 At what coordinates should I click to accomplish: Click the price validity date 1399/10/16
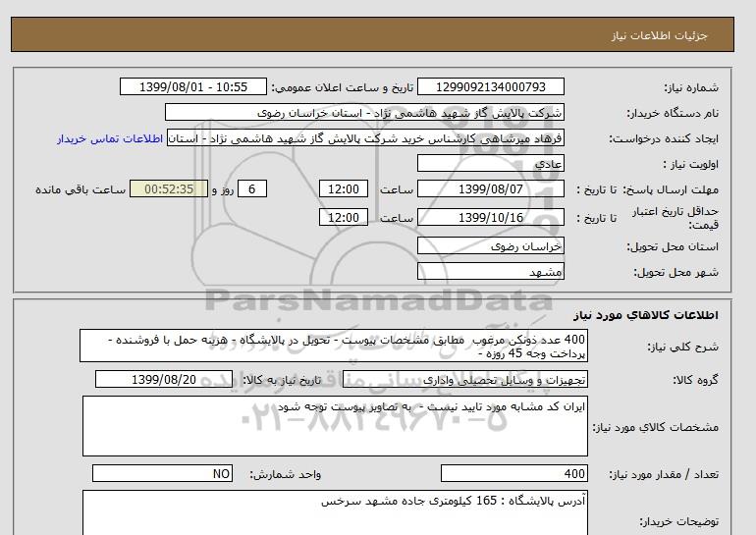point(492,218)
